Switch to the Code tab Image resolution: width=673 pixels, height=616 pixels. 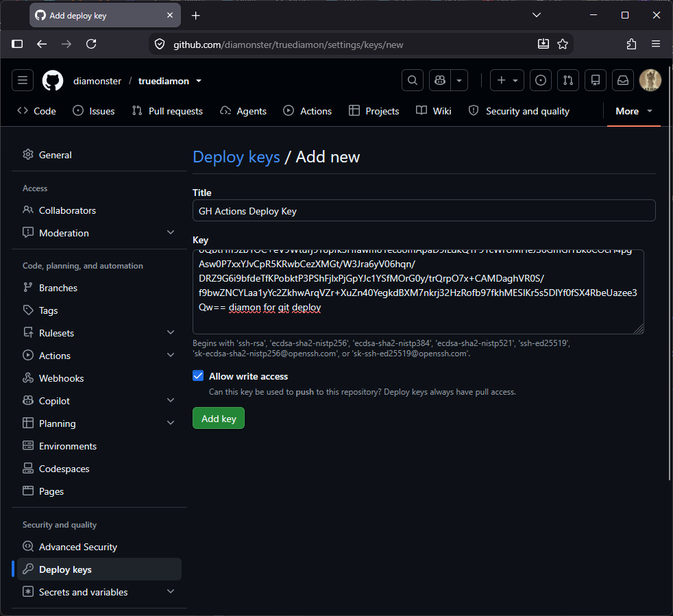click(36, 111)
